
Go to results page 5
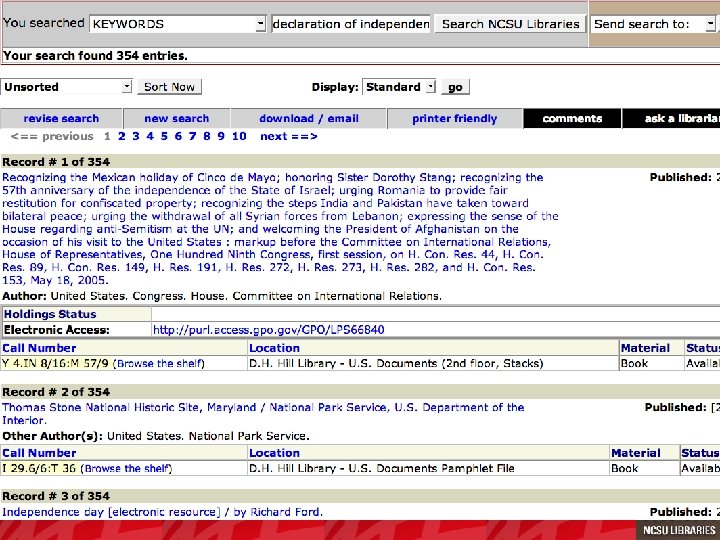coord(164,136)
